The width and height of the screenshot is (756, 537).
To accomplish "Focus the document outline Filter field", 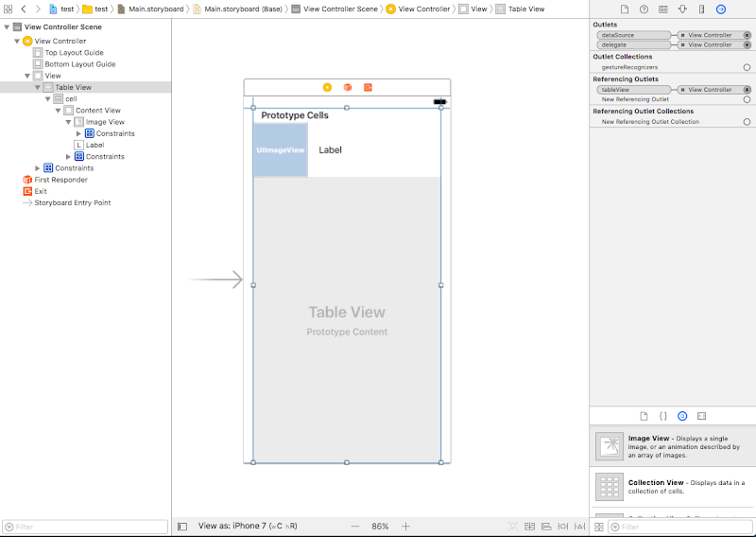I will [85, 527].
